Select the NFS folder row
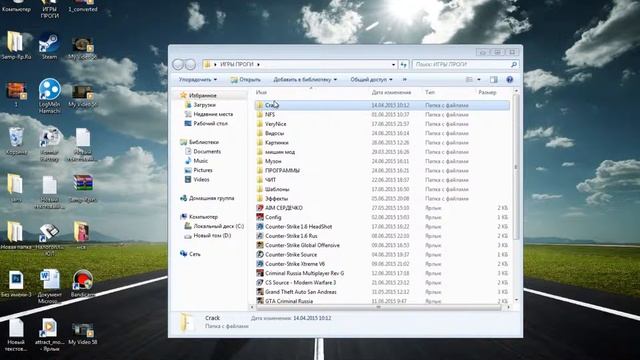 382,115
